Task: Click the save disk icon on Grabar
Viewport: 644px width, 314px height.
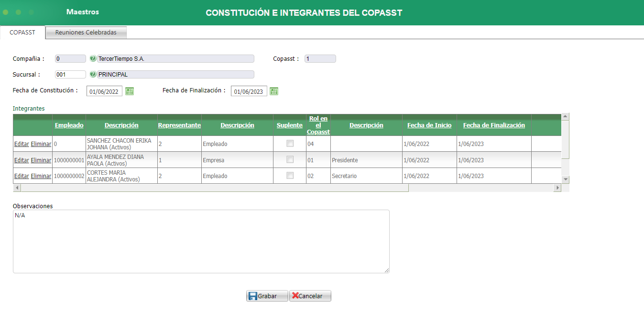Action: (252, 295)
